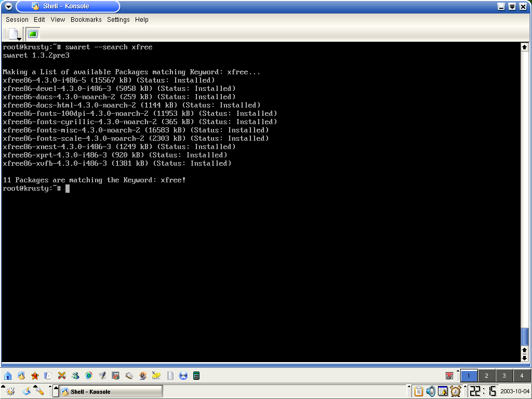Switch to virtual desktop 4 in pager

pos(522,376)
